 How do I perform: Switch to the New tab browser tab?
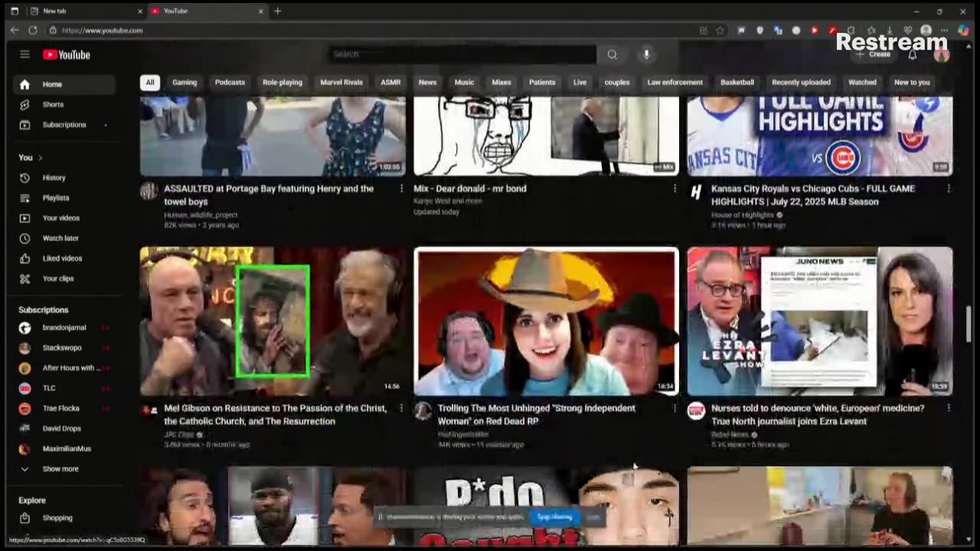coord(85,11)
